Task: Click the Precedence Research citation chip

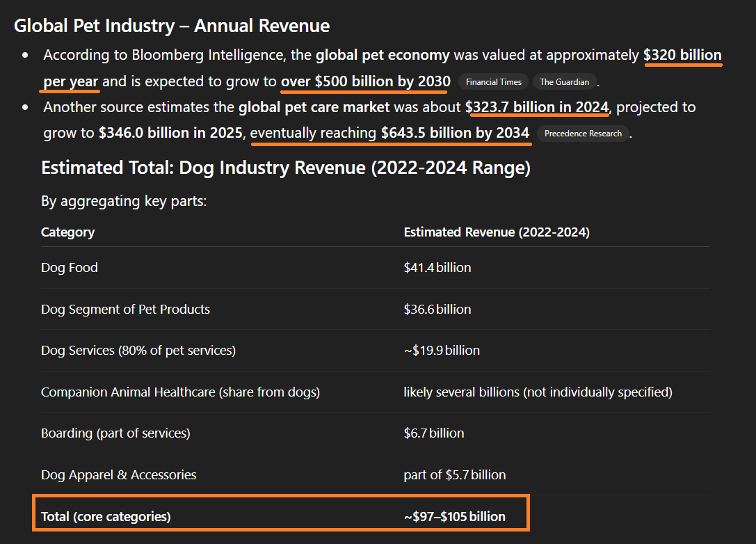Action: [583, 134]
